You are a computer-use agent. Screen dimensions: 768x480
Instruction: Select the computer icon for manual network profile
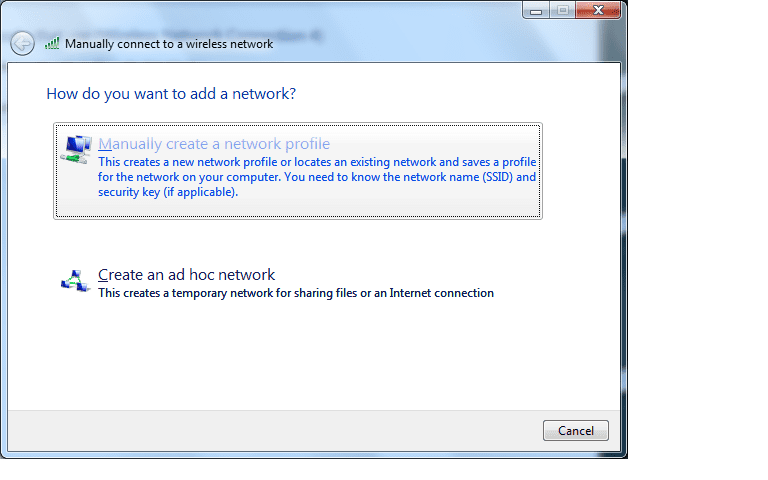(76, 149)
